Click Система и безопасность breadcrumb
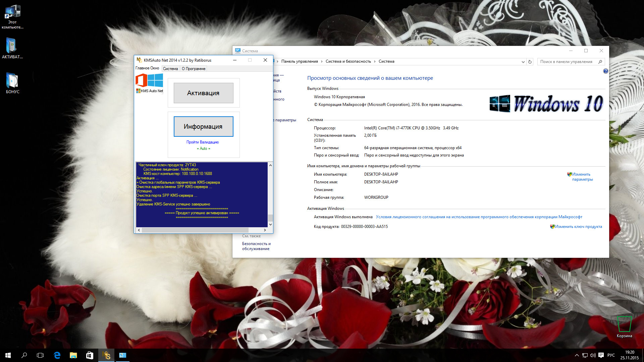 pos(348,61)
